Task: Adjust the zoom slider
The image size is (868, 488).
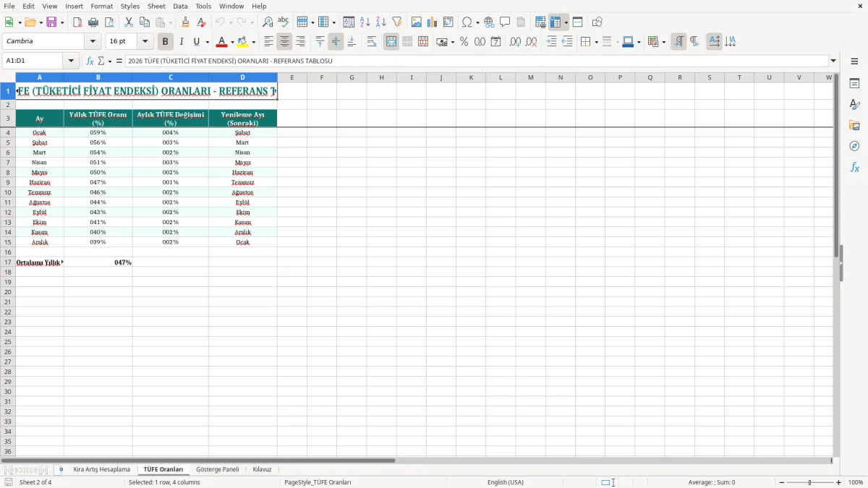Action: 809,482
